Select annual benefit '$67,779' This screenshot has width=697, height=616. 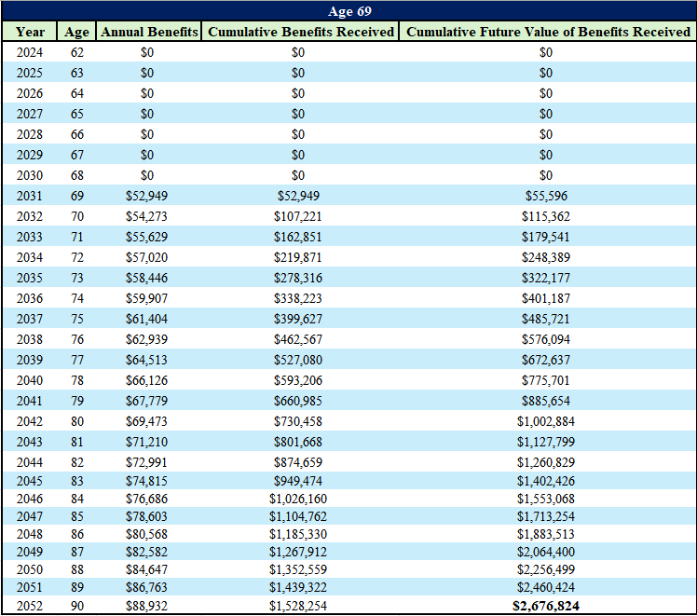point(146,401)
